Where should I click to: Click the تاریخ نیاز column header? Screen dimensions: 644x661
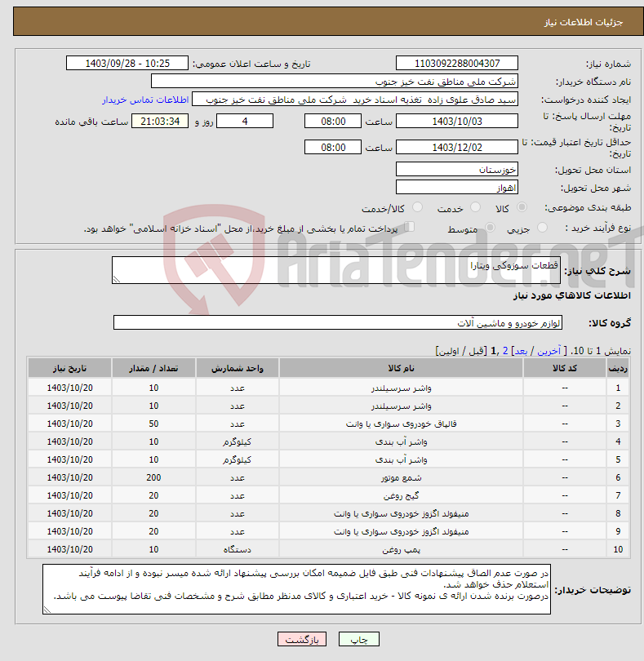point(69,368)
